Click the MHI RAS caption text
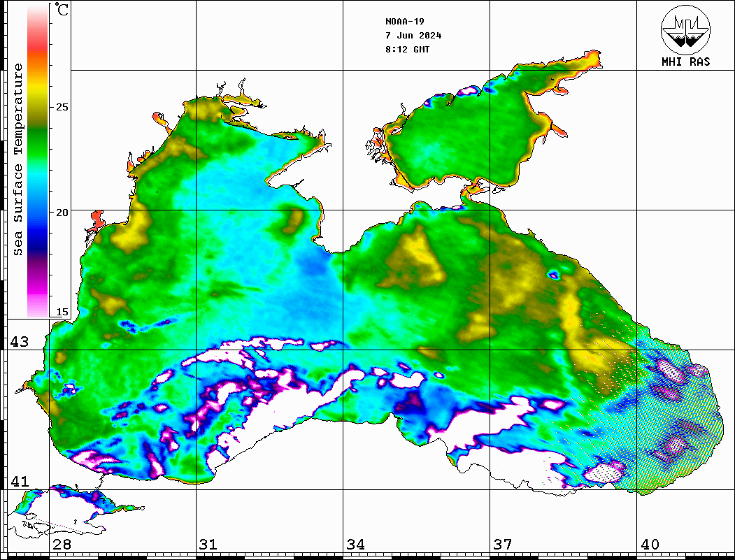This screenshot has width=735, height=560. [x=685, y=62]
